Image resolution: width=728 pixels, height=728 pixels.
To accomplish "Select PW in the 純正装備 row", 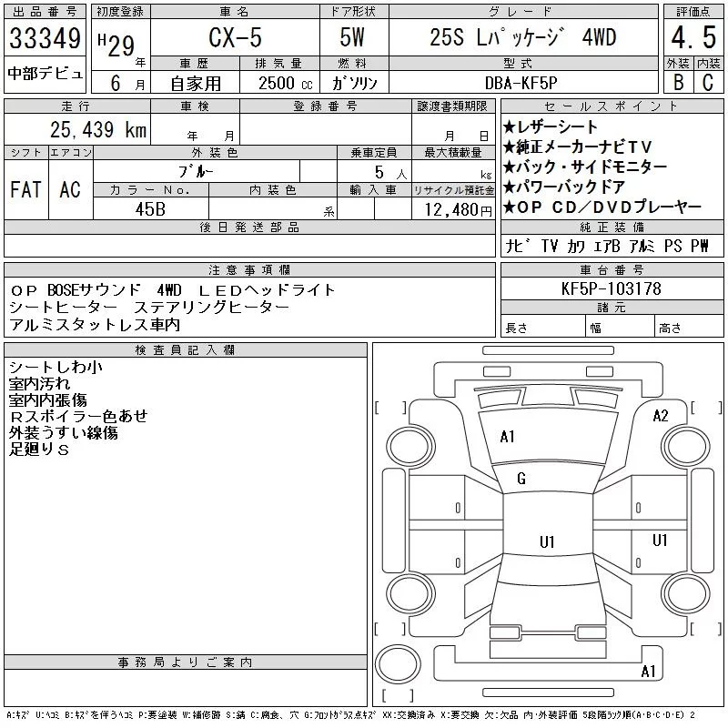I will coord(700,246).
